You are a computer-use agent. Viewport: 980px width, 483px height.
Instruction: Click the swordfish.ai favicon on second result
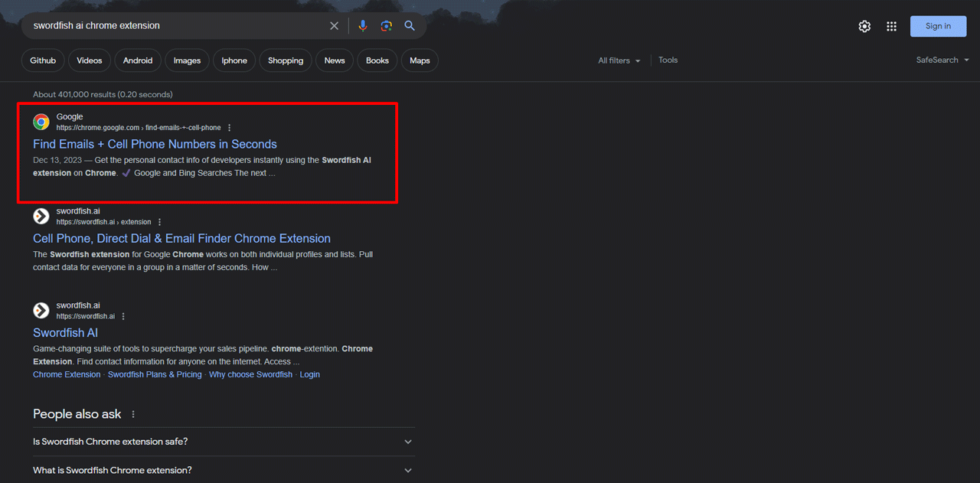[41, 216]
